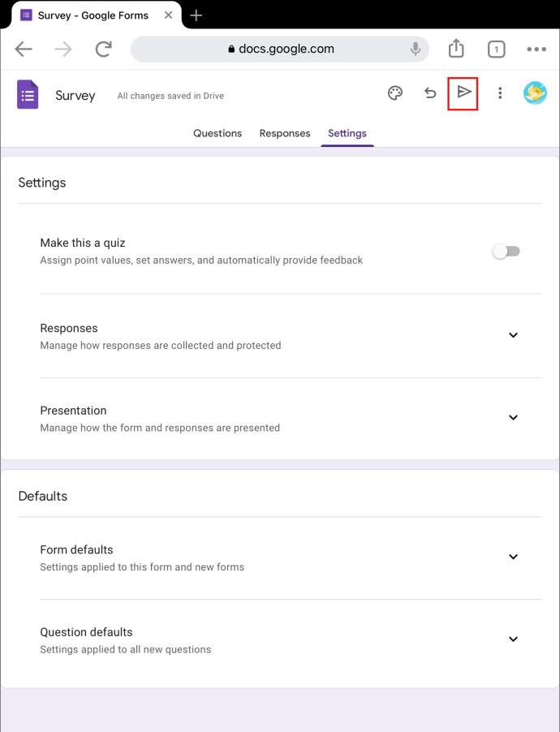The image size is (560, 732).
Task: Expand the Question defaults section
Action: coord(513,639)
